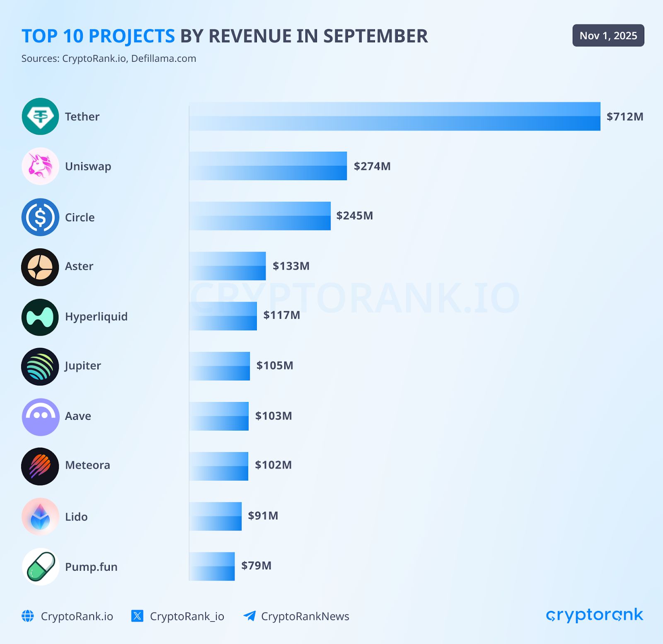
Task: Click the Jupiter project icon
Action: (40, 366)
